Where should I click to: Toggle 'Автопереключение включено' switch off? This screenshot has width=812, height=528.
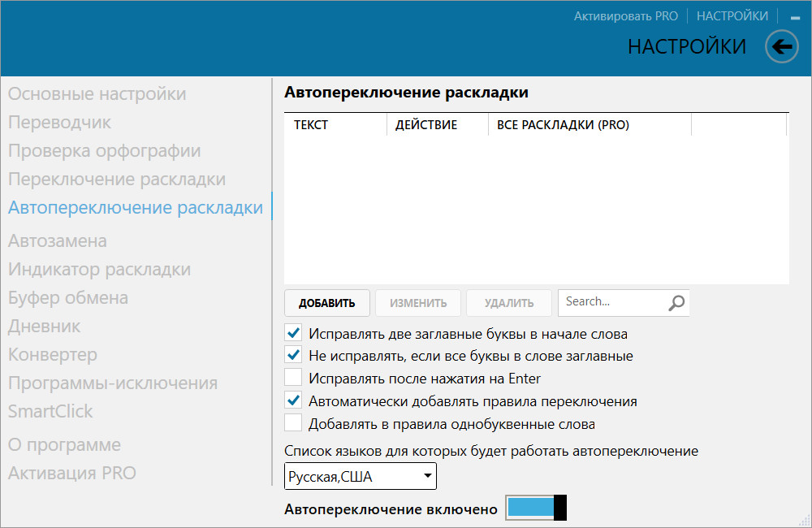[535, 509]
